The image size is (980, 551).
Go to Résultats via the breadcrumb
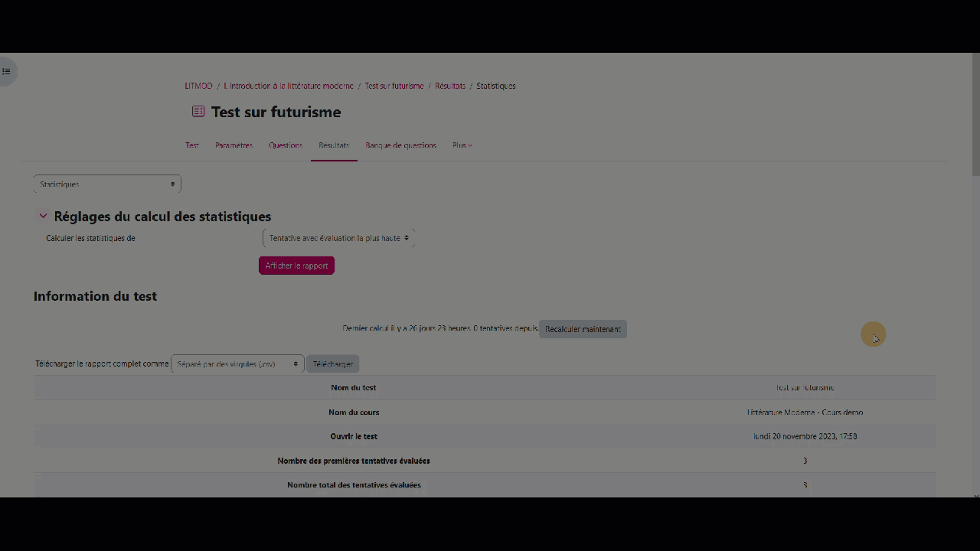click(x=450, y=86)
